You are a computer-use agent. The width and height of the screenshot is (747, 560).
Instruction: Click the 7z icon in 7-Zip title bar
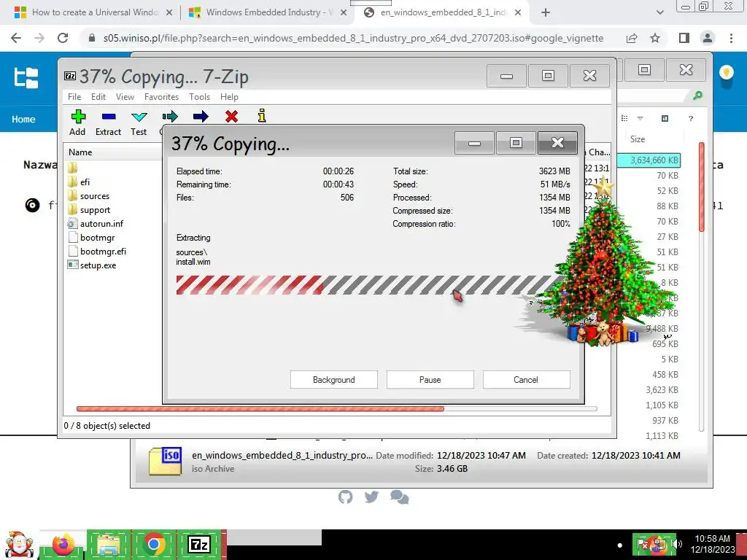[x=70, y=76]
